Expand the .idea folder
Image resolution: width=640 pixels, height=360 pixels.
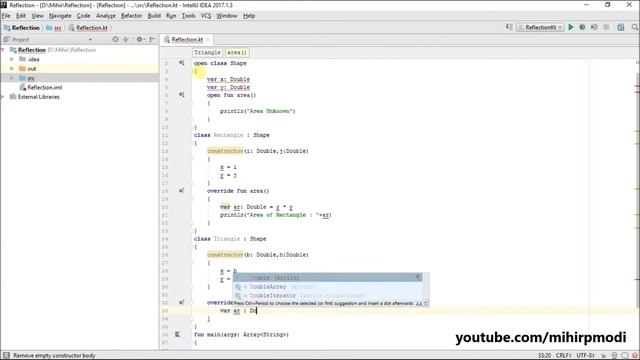pyautogui.click(x=12, y=59)
